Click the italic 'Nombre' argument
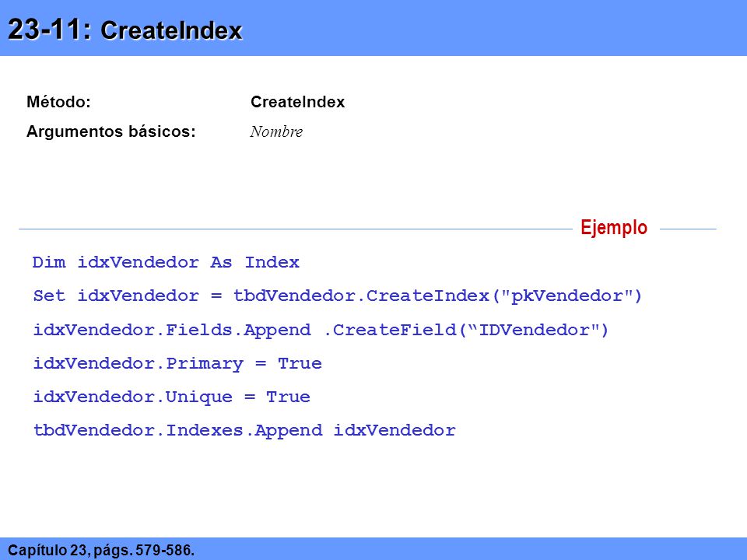 click(x=276, y=132)
